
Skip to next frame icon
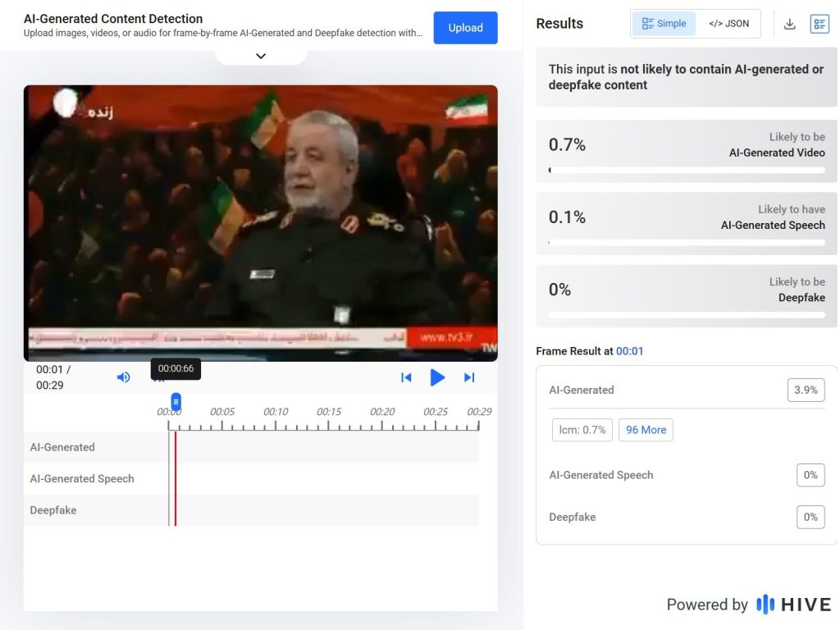pyautogui.click(x=469, y=377)
